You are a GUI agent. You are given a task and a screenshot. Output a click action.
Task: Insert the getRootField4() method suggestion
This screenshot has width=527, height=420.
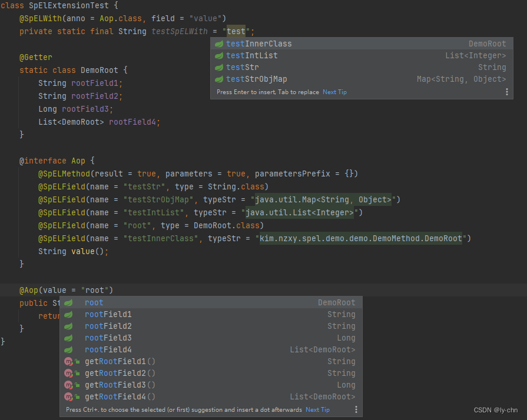pyautogui.click(x=211, y=396)
